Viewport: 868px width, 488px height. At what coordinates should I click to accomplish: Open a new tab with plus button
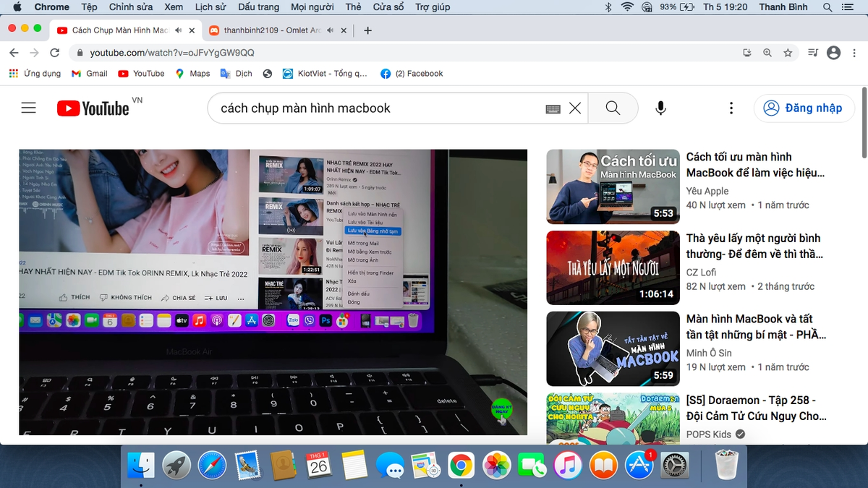point(367,30)
